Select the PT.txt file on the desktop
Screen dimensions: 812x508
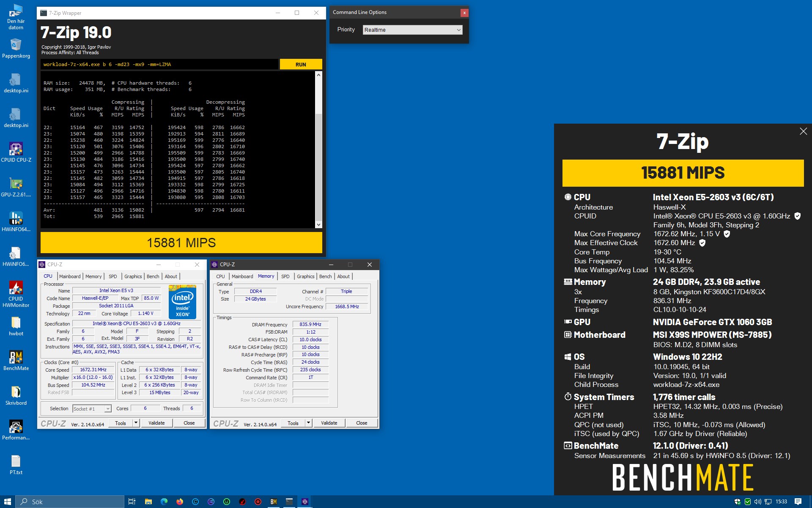click(16, 465)
